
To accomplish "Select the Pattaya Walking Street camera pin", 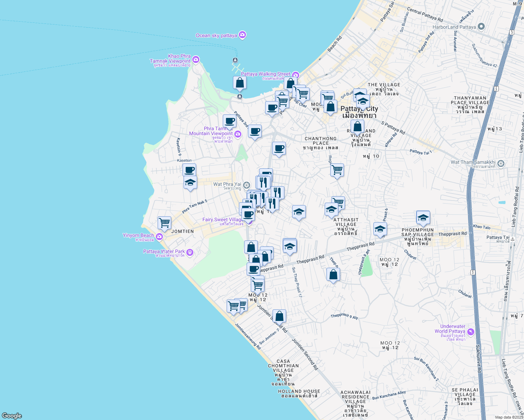I will 295,75.
